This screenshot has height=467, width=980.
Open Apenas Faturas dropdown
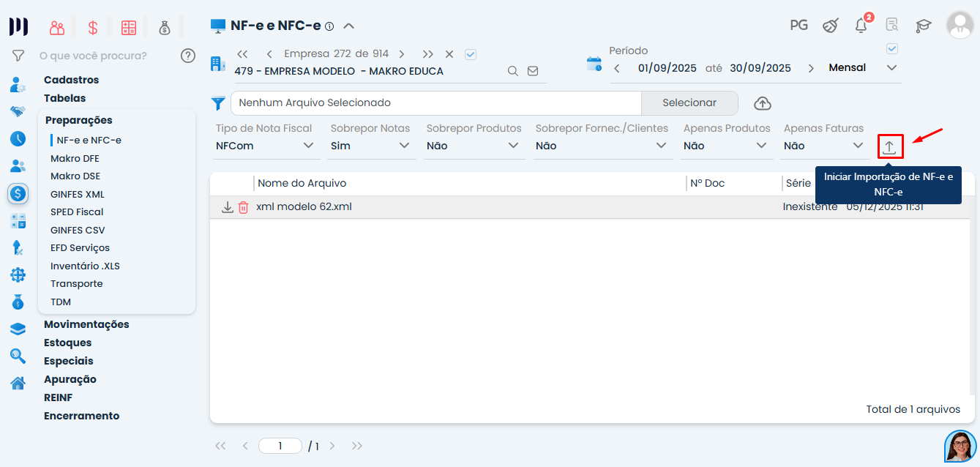point(825,146)
